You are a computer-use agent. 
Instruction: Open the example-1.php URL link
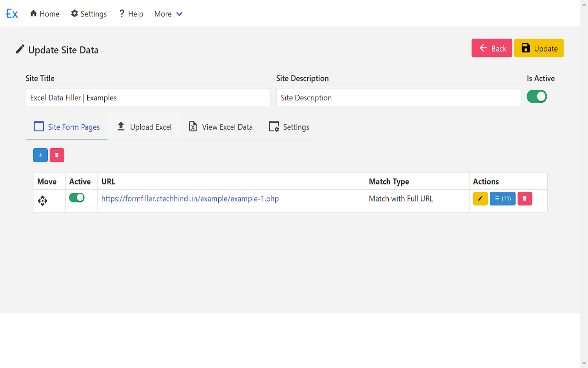190,199
